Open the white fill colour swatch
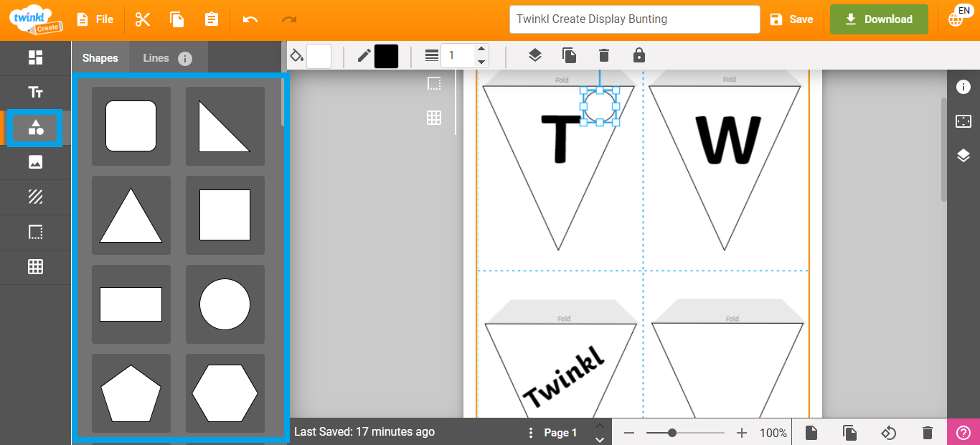 [x=319, y=56]
